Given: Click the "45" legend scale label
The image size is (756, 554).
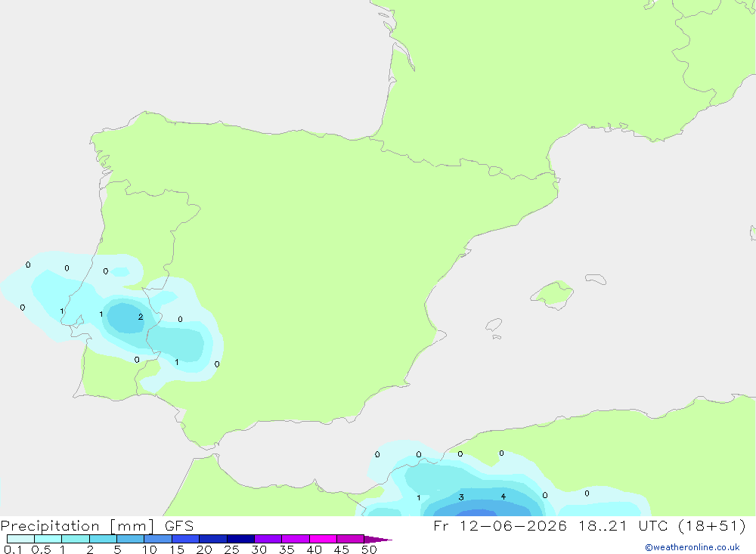Looking at the screenshot, I should coord(342,549).
